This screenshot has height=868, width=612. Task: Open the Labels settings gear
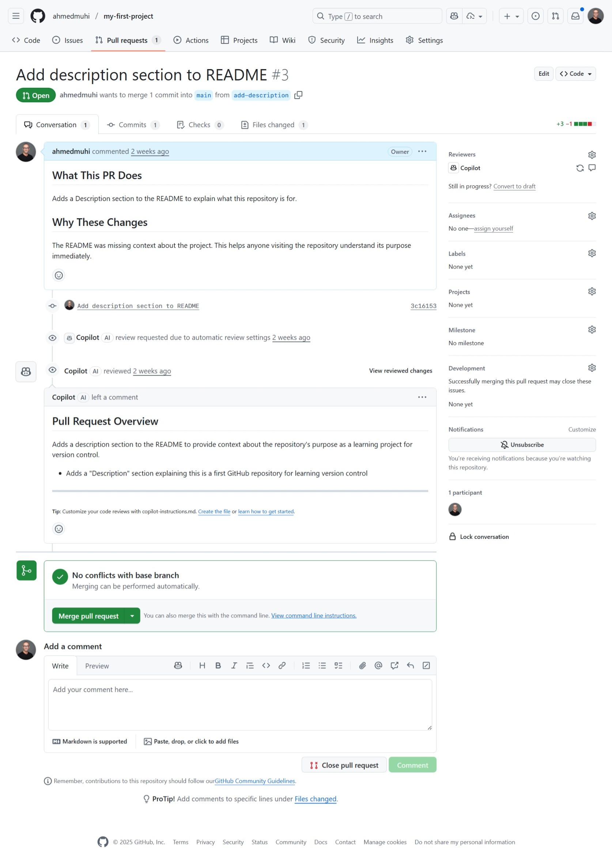coord(592,253)
